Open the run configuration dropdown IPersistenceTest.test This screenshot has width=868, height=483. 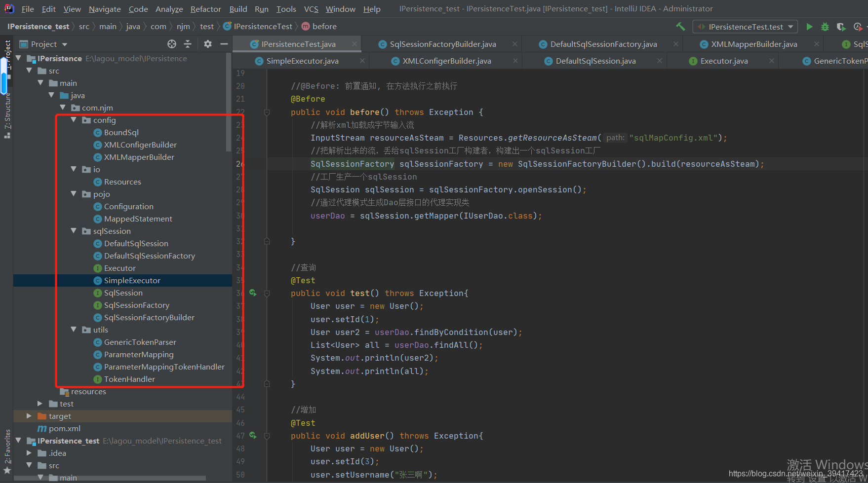coord(745,27)
